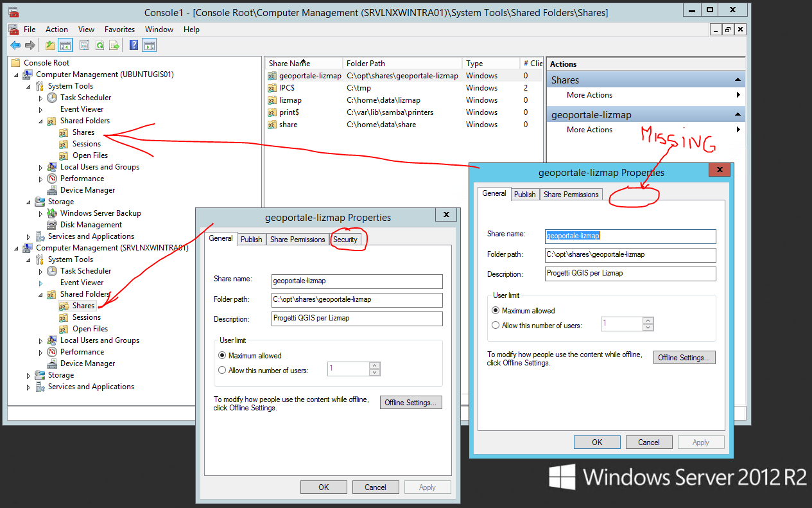Toggle the Show/Hide Action Pane toolbar icon
Screen dimensions: 812x508
click(x=150, y=45)
